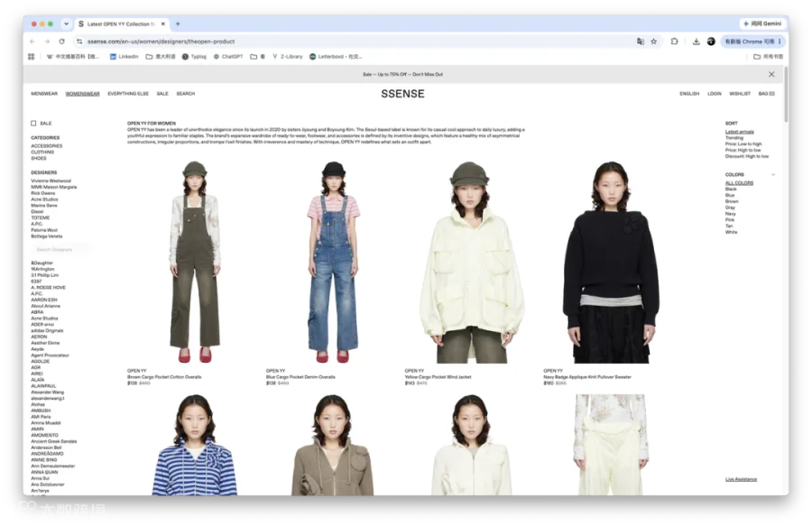Dismiss the sale banner with the X
Image resolution: width=812 pixels, height=526 pixels.
(771, 75)
